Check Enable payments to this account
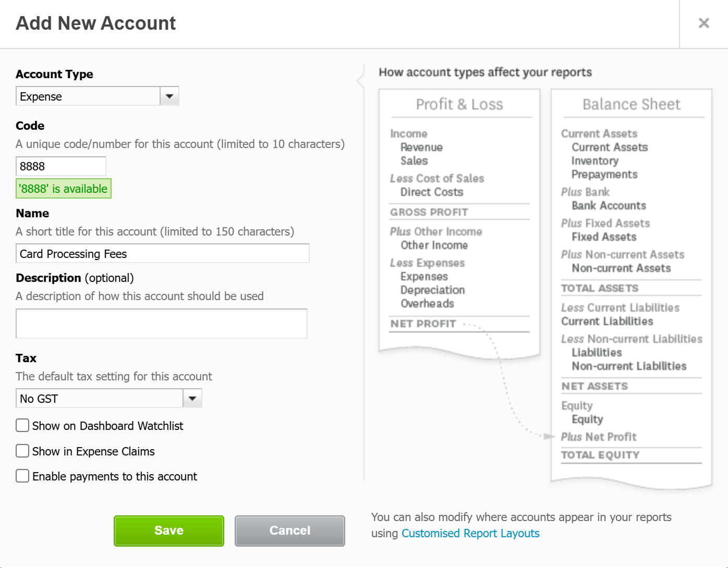This screenshot has width=728, height=568. click(x=22, y=476)
